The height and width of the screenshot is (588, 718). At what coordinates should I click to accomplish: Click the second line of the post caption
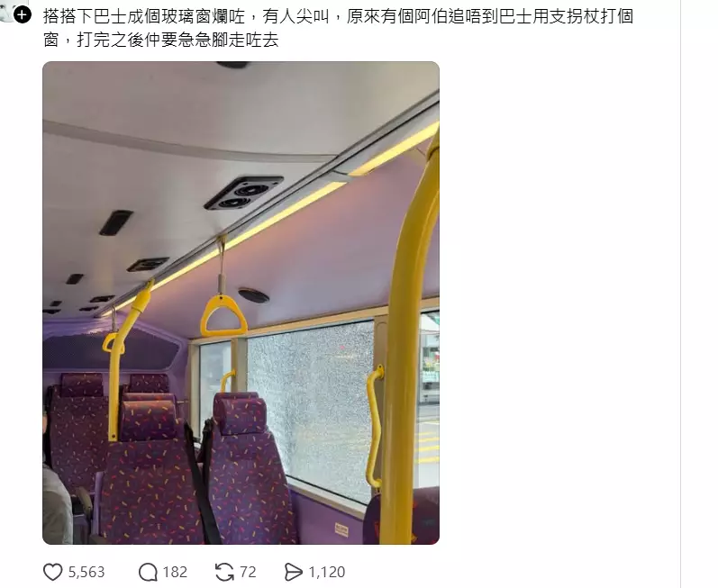coord(161,40)
